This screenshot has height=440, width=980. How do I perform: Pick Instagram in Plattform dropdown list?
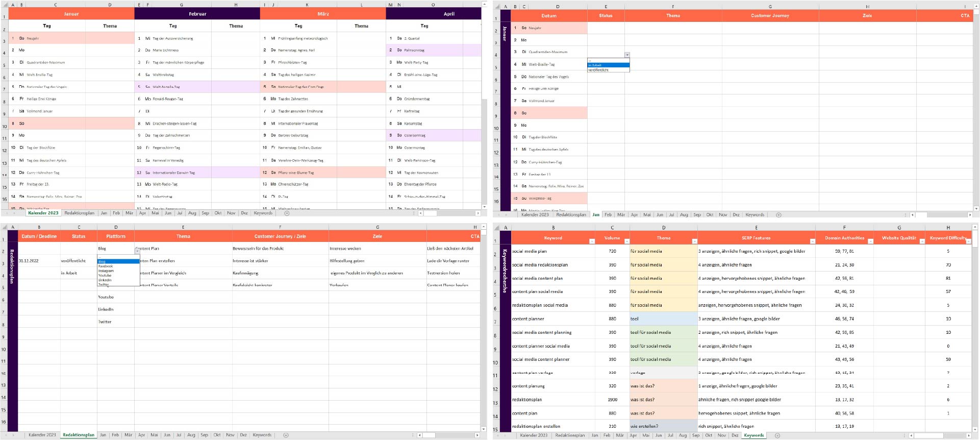(x=118, y=271)
